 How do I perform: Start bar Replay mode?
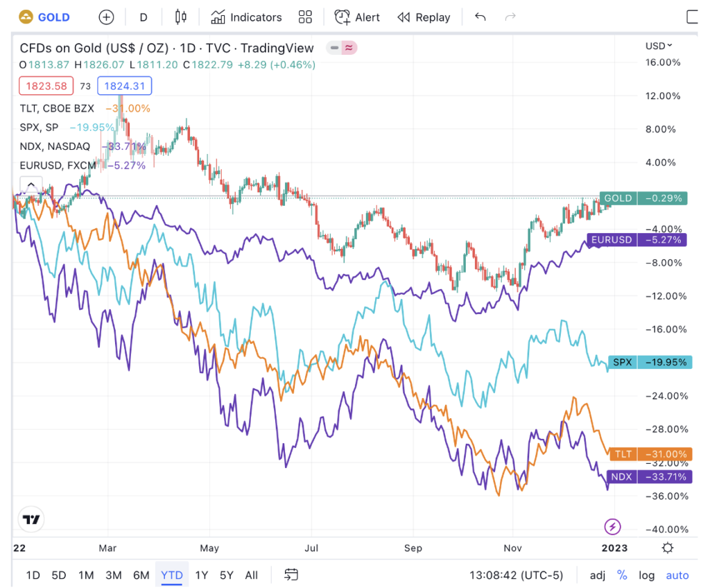tap(424, 17)
